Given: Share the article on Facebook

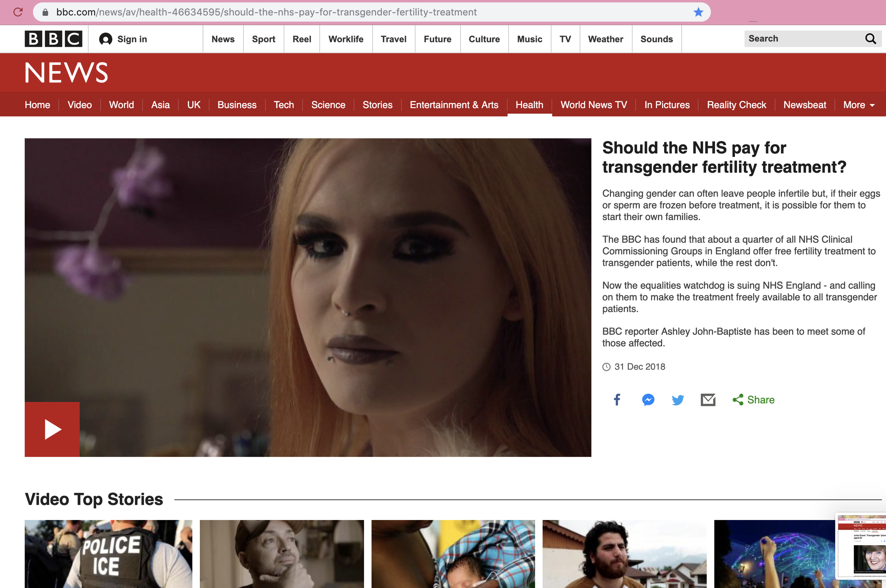Looking at the screenshot, I should (x=617, y=400).
